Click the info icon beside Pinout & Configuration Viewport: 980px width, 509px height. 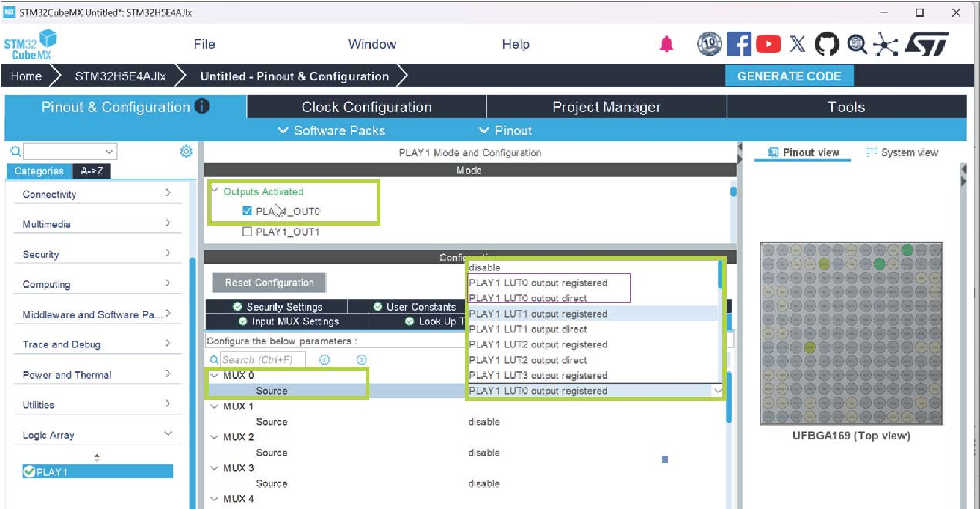click(x=202, y=106)
